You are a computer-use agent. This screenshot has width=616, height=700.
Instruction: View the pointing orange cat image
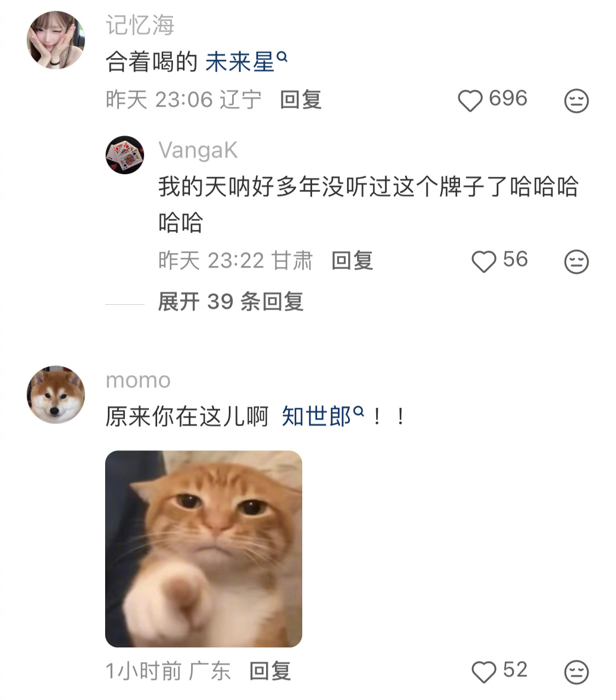click(x=204, y=549)
